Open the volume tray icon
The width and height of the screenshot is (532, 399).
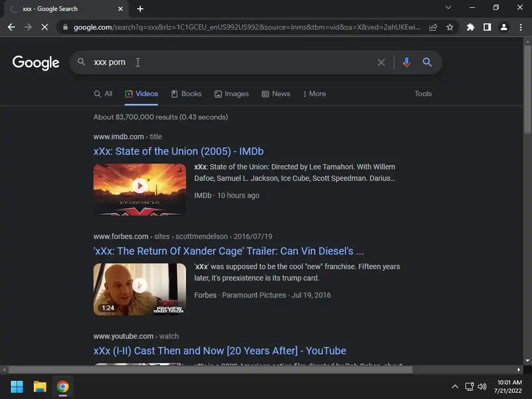[482, 387]
